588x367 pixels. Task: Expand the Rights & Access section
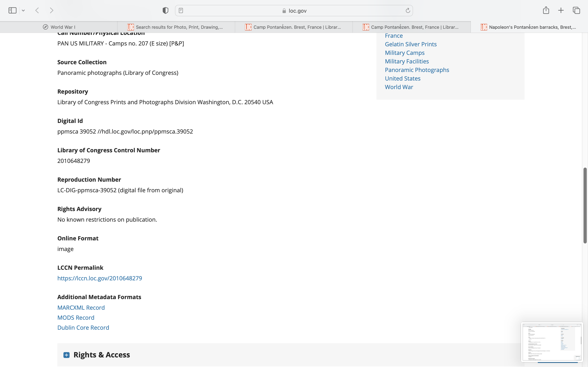pyautogui.click(x=66, y=355)
